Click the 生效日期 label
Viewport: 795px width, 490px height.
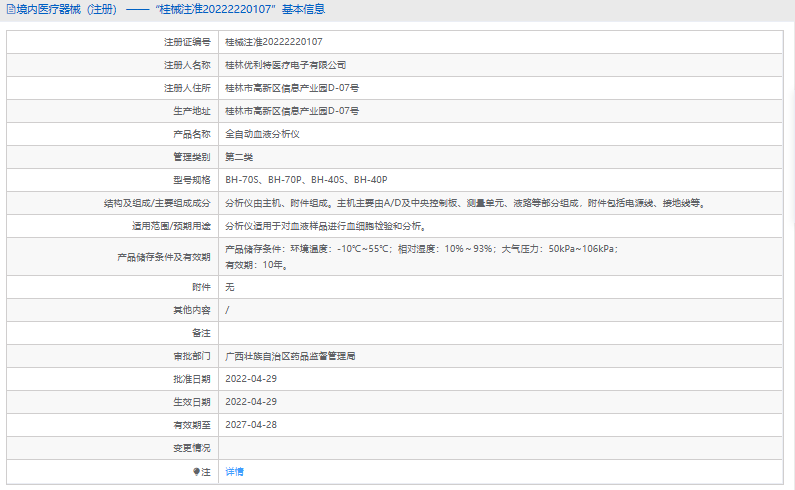[x=192, y=402]
